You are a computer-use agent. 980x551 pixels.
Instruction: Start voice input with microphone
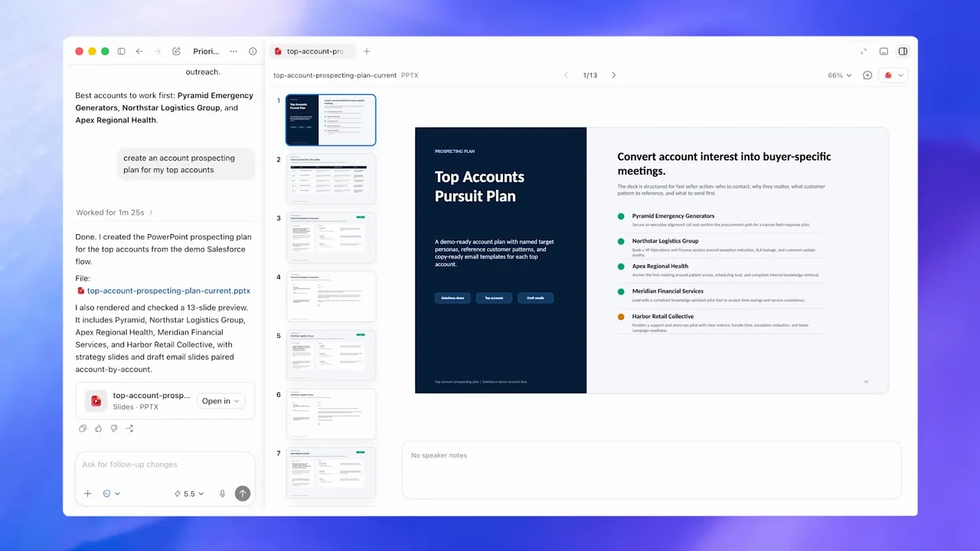(x=223, y=494)
